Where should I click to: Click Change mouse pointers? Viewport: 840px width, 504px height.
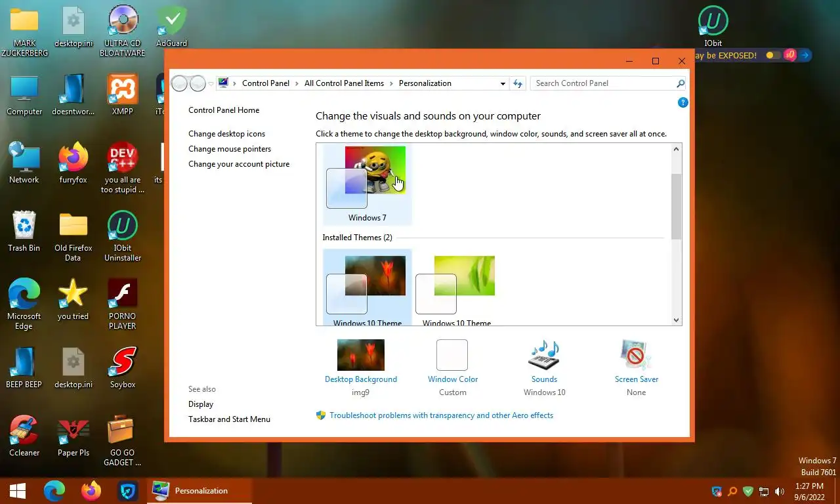tap(230, 149)
